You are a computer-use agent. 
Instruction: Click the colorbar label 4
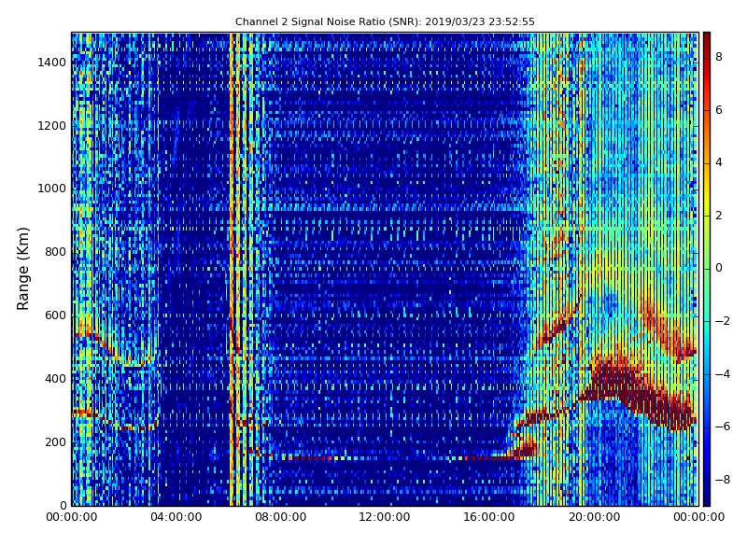point(719,162)
